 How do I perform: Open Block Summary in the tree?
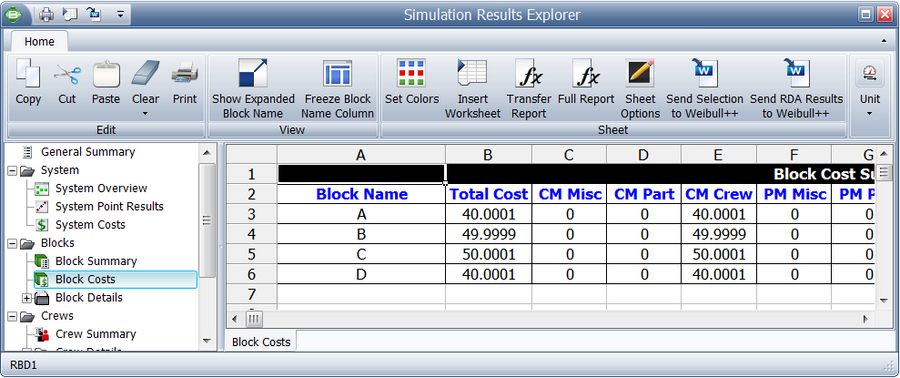pyautogui.click(x=96, y=261)
